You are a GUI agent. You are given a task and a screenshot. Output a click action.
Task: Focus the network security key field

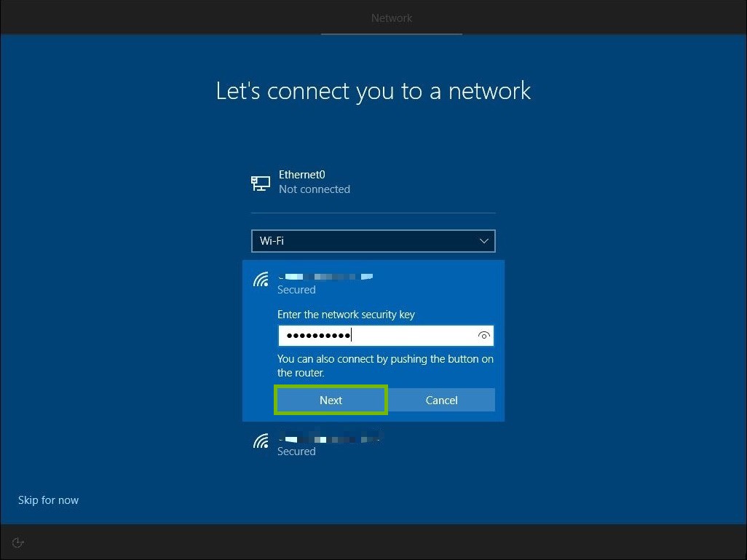pyautogui.click(x=385, y=336)
